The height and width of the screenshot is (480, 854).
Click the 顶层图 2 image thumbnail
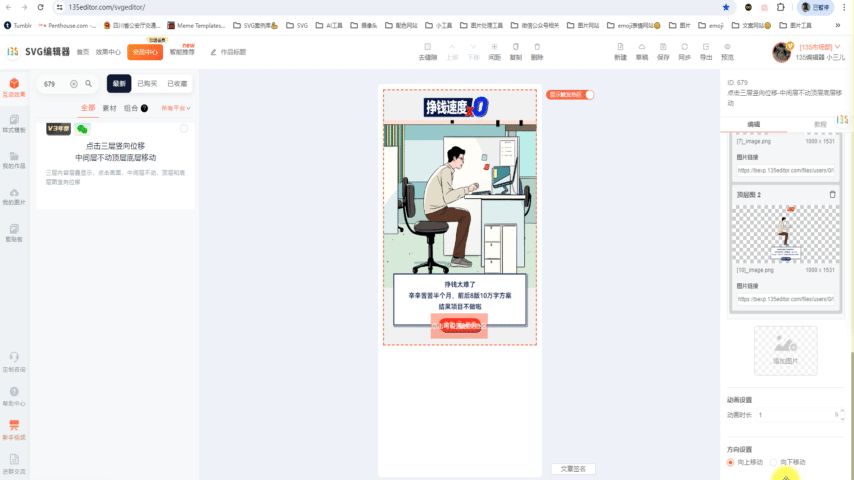tap(785, 235)
